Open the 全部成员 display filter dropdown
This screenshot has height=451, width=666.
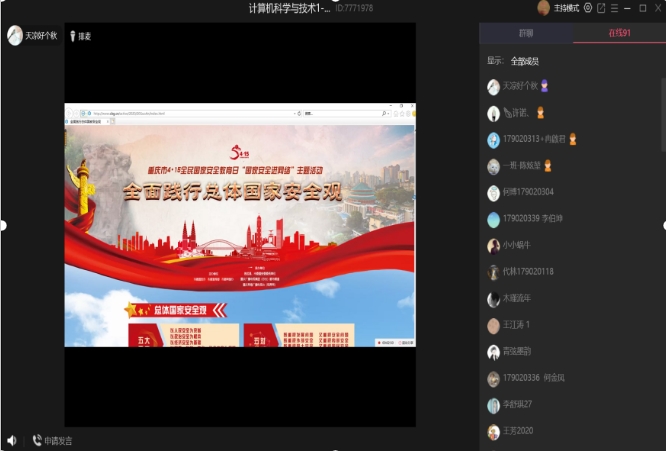coord(529,60)
